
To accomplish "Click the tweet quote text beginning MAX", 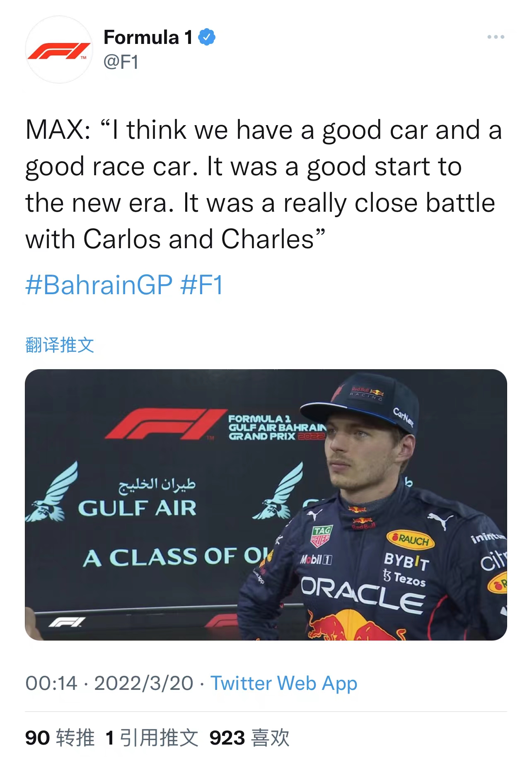I will coord(264,184).
